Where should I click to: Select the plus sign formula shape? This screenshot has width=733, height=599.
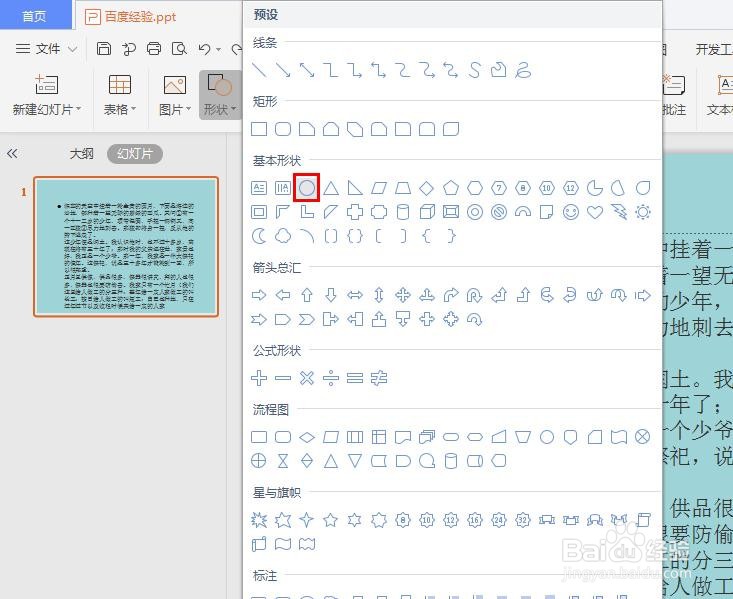pos(259,378)
